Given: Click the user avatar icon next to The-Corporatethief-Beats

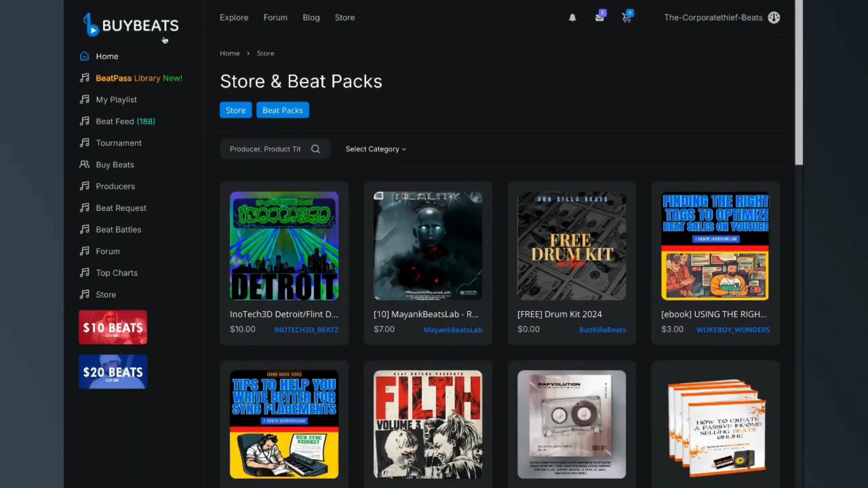Looking at the screenshot, I should [x=774, y=18].
